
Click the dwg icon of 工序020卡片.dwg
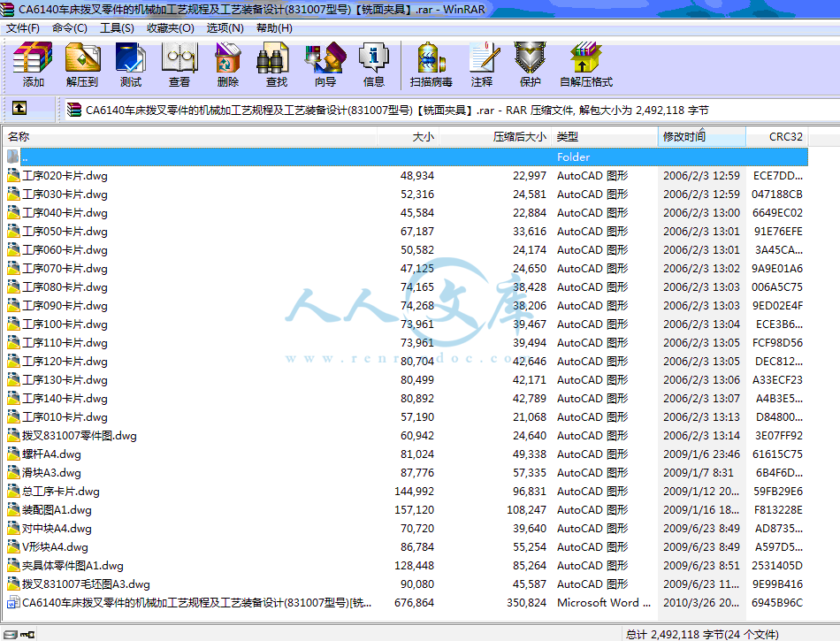coord(13,175)
